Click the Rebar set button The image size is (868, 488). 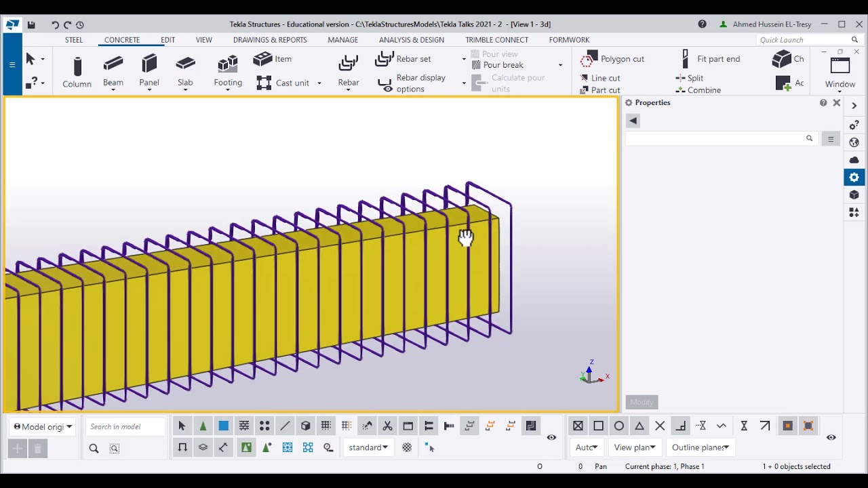click(403, 59)
